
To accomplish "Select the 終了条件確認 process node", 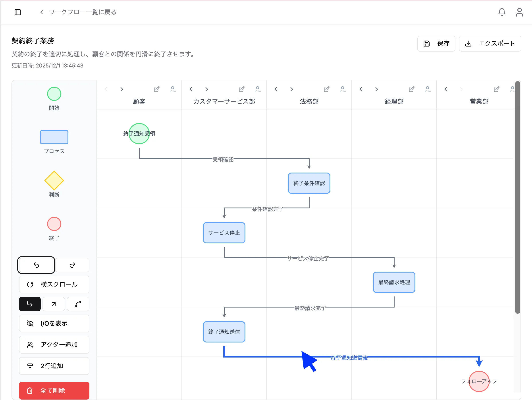I will 309,183.
